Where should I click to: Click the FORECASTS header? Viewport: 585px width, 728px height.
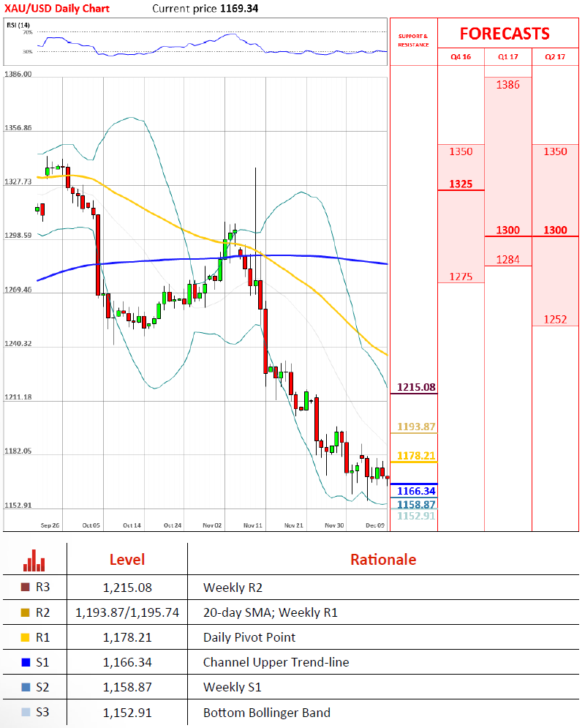click(505, 34)
